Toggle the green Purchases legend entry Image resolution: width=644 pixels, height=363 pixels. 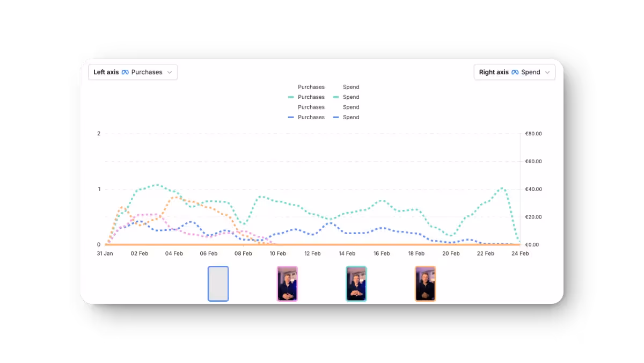tap(306, 97)
